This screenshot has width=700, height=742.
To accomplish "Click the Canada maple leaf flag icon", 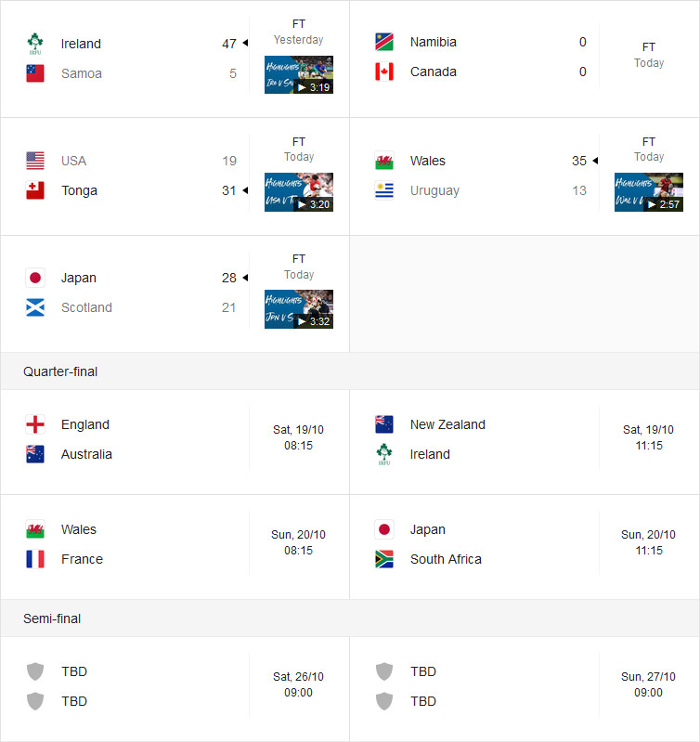I will (384, 72).
